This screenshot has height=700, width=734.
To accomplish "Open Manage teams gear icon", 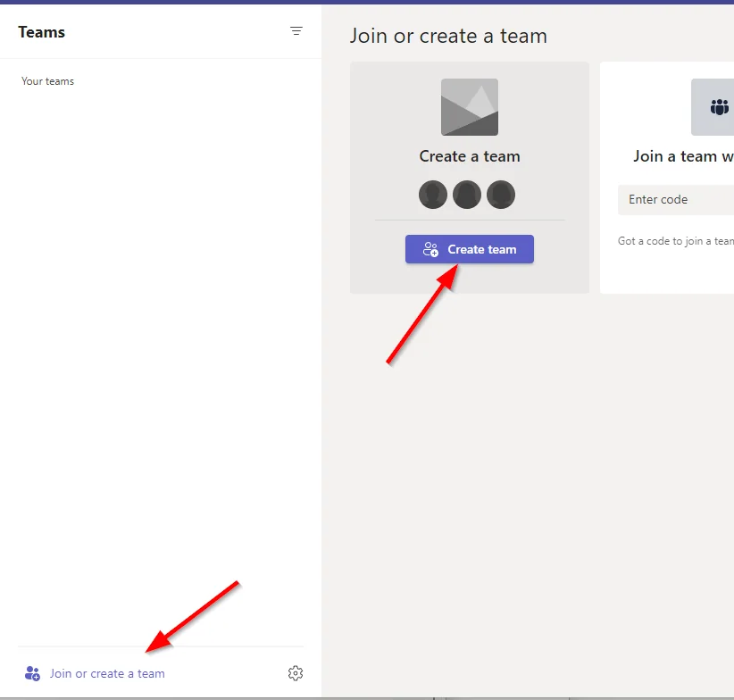I will click(296, 673).
